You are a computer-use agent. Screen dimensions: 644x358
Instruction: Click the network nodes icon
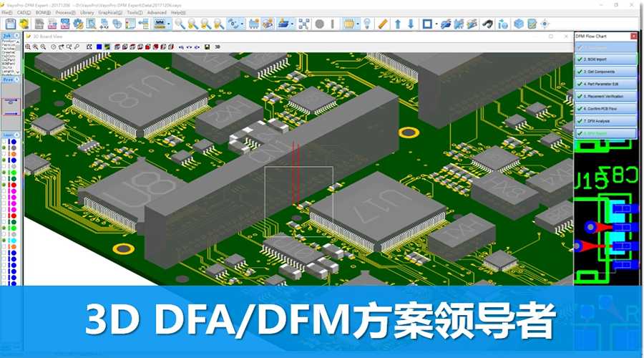pyautogui.click(x=304, y=24)
